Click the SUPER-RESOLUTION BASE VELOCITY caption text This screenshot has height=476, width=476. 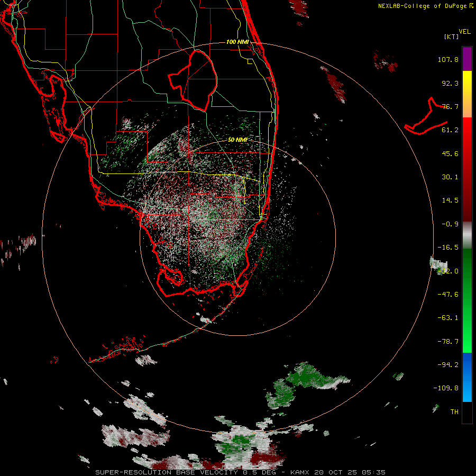[167, 472]
